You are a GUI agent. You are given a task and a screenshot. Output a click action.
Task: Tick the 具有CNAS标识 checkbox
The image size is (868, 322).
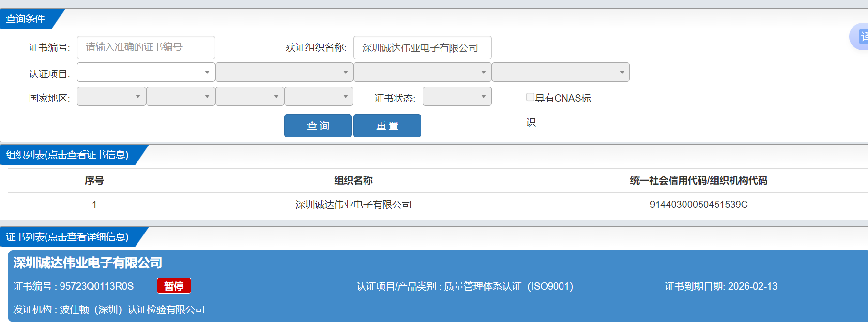(530, 97)
